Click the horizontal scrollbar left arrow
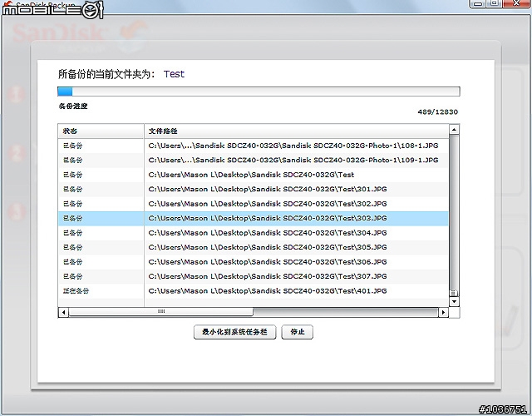Viewport: 532px width, 416px height. (x=63, y=312)
